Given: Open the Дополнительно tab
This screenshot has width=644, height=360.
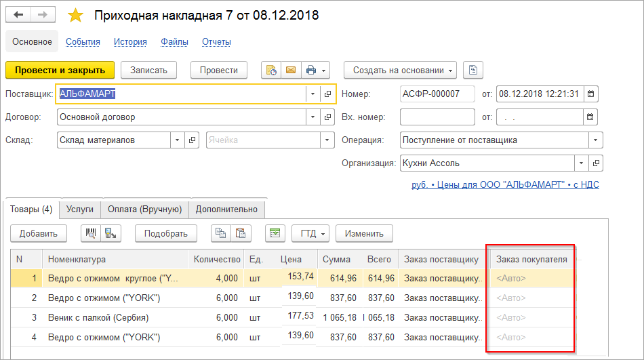Looking at the screenshot, I should [226, 209].
